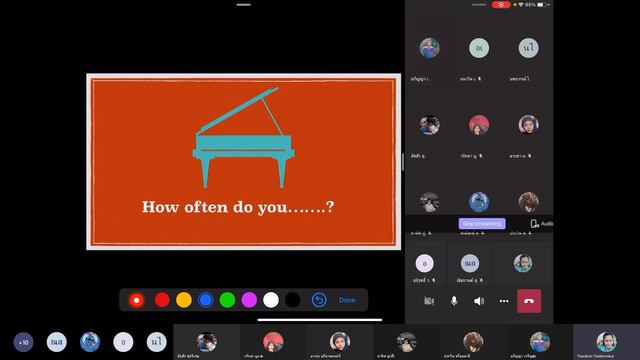
Task: Tap the split view divider handle
Action: tap(403, 162)
